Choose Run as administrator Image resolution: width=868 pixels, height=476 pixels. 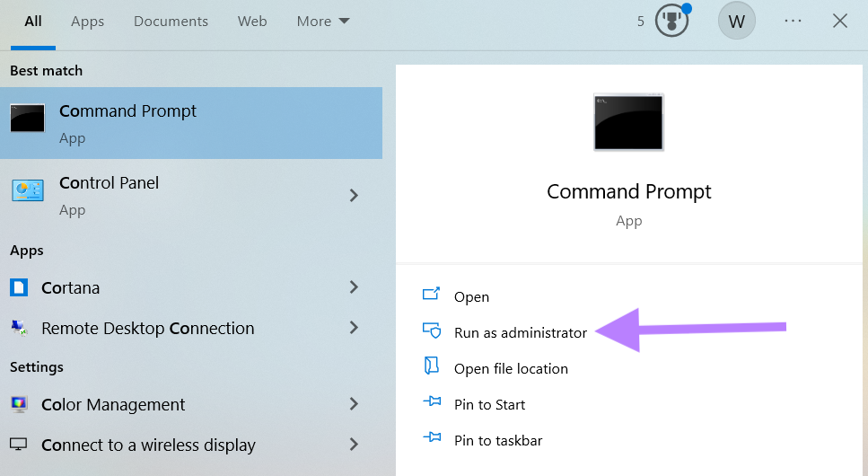[521, 332]
